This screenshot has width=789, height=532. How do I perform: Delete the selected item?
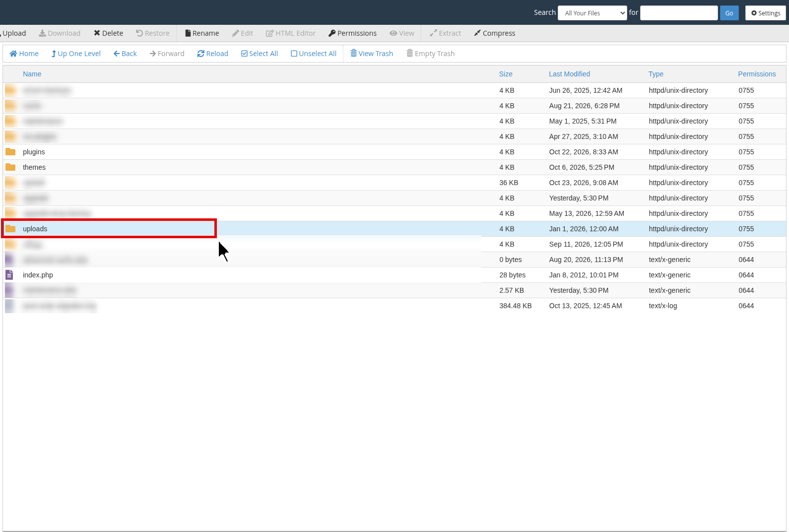(108, 33)
